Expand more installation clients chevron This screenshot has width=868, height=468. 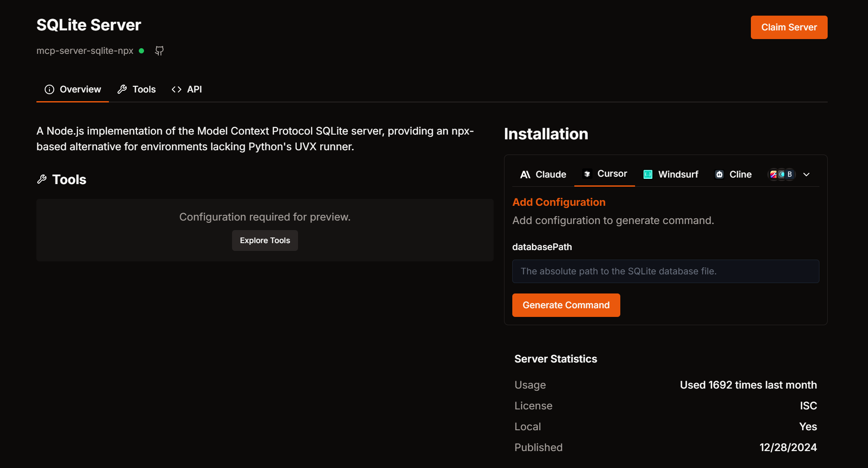point(806,175)
